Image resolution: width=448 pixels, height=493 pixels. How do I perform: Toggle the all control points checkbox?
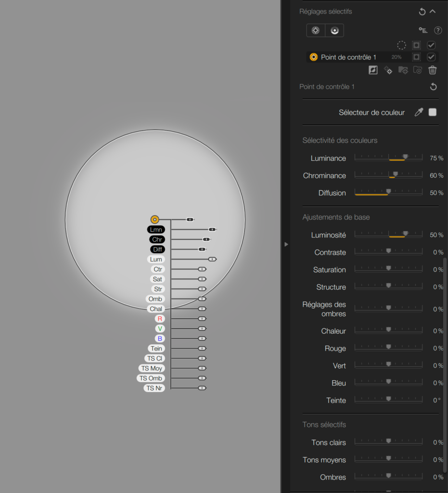coord(431,45)
